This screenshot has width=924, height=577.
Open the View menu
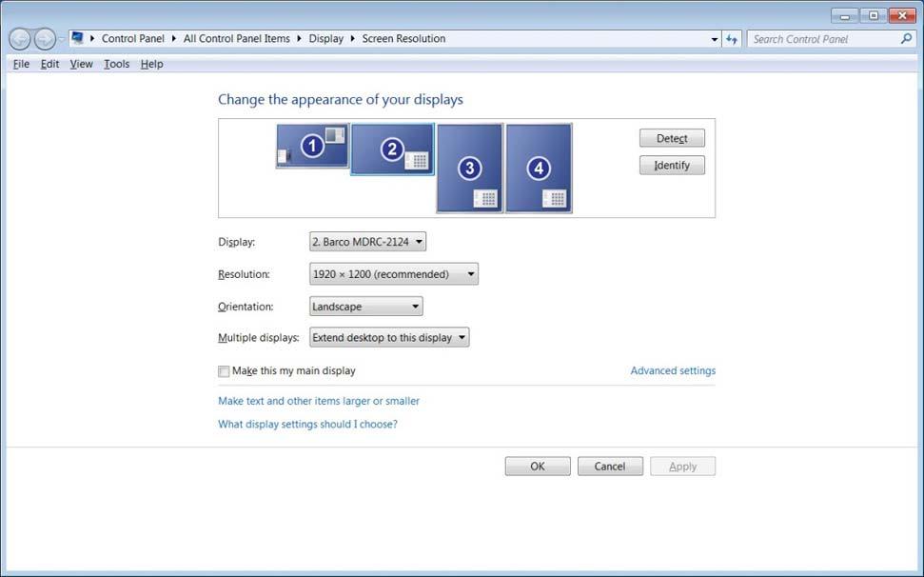[x=81, y=64]
